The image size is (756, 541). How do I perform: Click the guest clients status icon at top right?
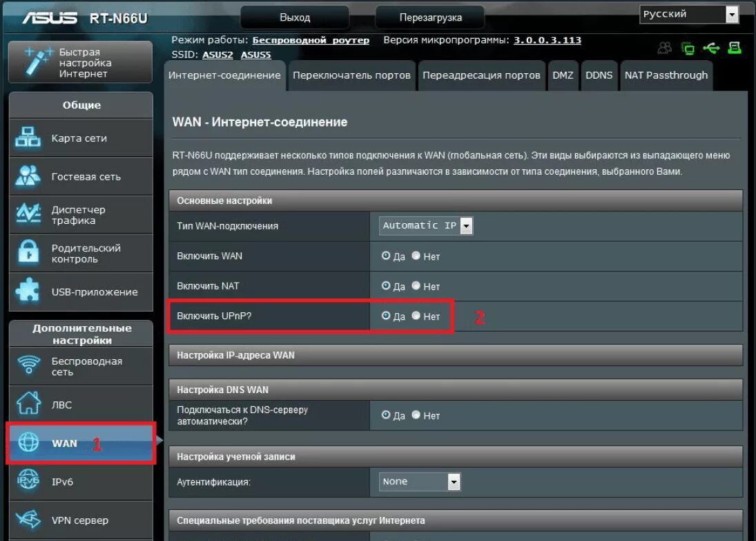(x=664, y=48)
